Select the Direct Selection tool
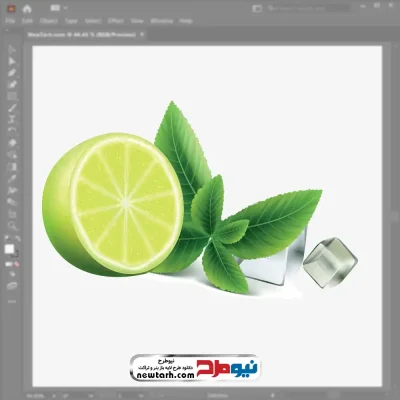Viewport: 400px width, 400px height. pyautogui.click(x=12, y=61)
